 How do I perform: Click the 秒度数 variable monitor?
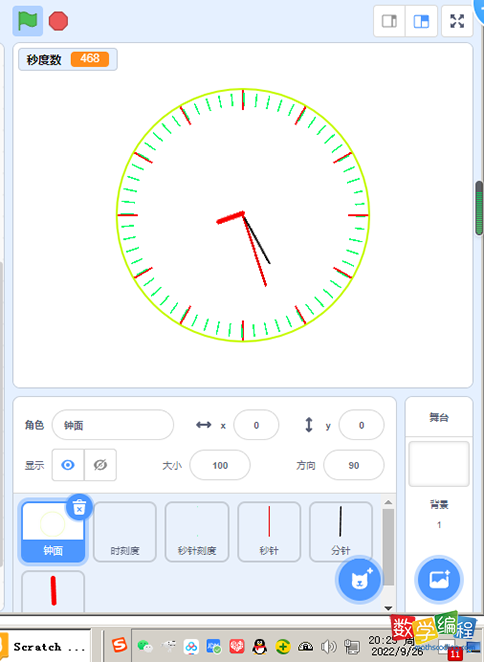point(68,59)
